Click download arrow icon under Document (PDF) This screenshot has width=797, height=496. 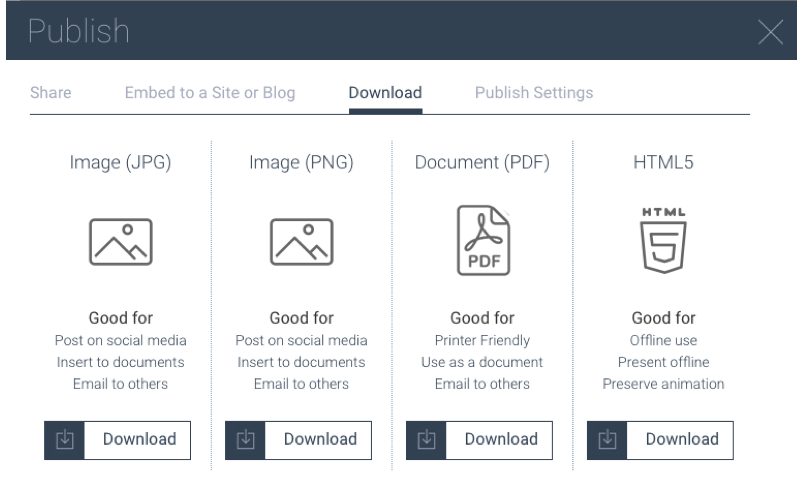(x=426, y=440)
